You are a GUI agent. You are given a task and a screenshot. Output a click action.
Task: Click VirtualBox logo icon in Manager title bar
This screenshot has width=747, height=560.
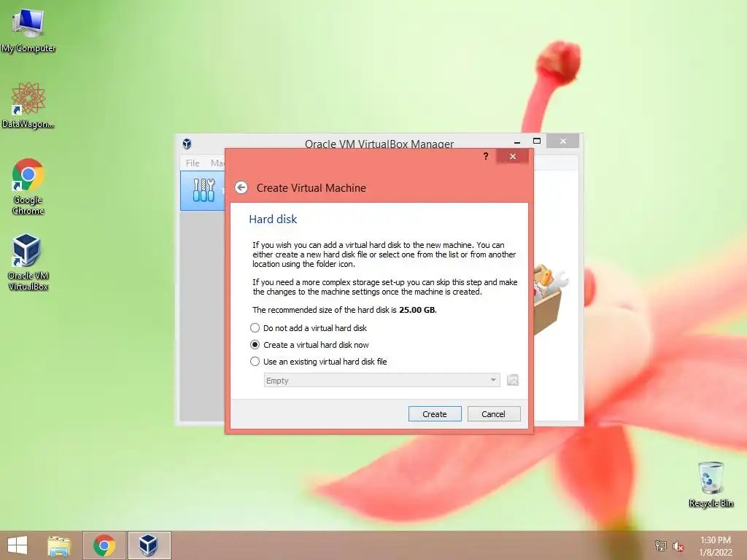[x=187, y=144]
